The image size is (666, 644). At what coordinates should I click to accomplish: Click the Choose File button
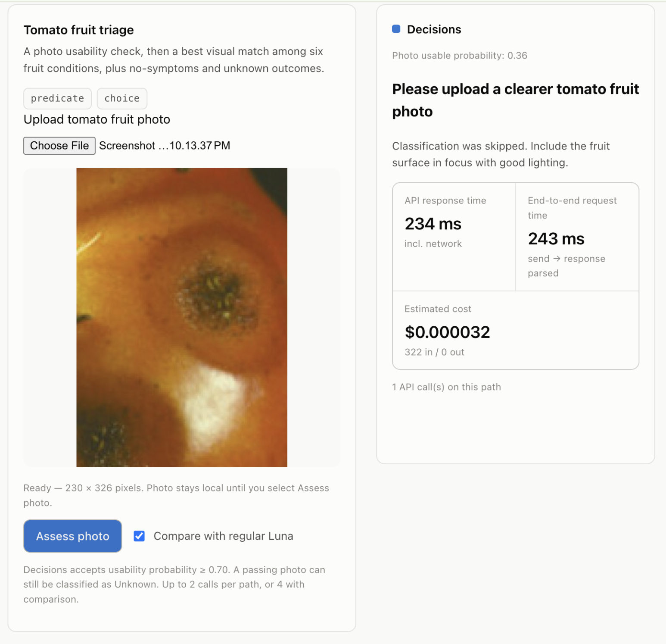[59, 146]
